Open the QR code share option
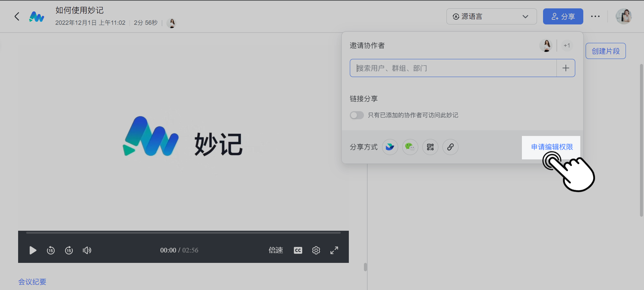Viewport: 644px width, 290px height. 430,147
